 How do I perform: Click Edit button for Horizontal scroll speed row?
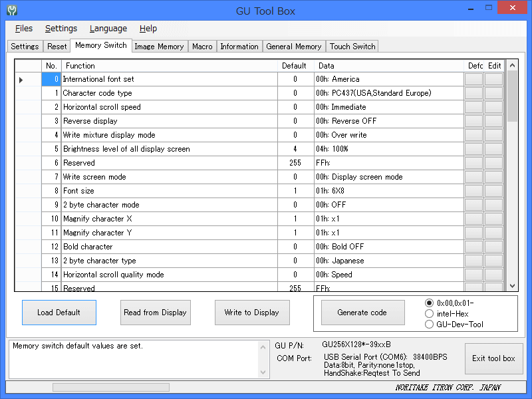[x=493, y=107]
